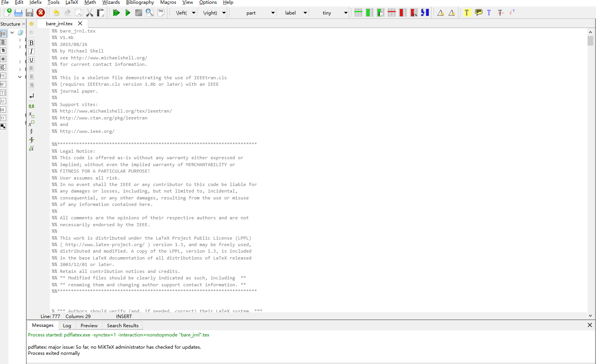Image resolution: width=596 pixels, height=364 pixels.
Task: Close the messages panel with the X
Action: tap(590, 325)
